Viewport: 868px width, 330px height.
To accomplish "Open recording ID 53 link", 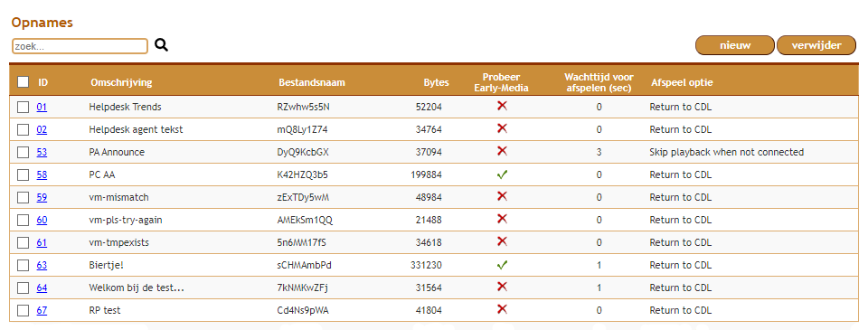I will [x=42, y=152].
